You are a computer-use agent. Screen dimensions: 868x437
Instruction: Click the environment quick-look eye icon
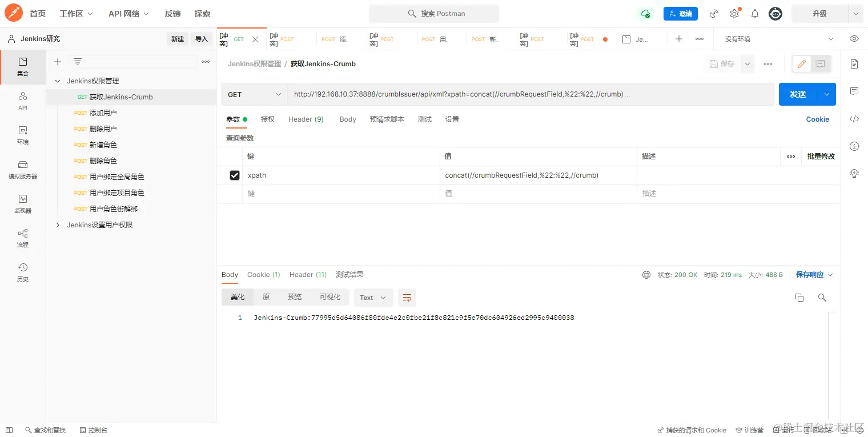pyautogui.click(x=854, y=39)
